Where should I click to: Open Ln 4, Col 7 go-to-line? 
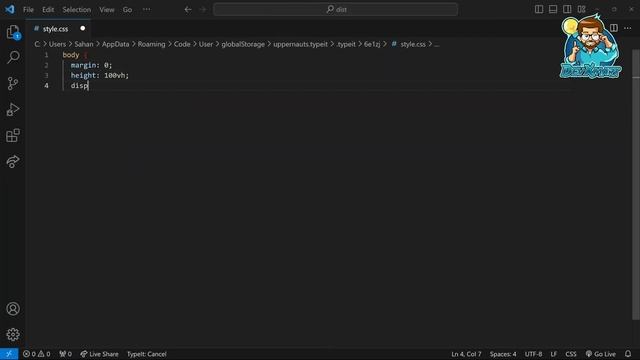466,354
